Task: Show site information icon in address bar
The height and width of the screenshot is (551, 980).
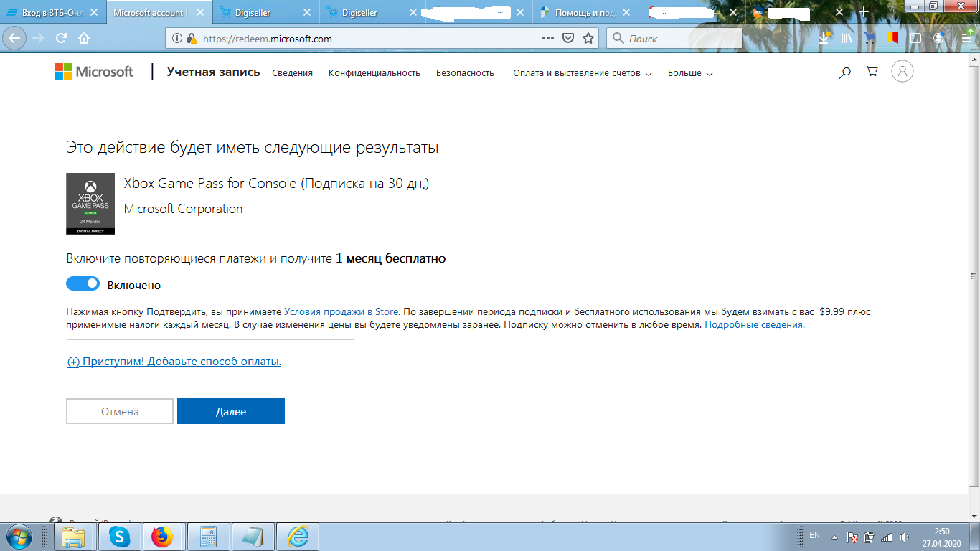Action: click(177, 39)
